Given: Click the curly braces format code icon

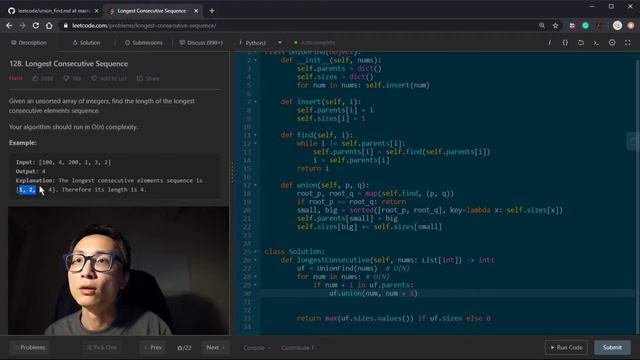Looking at the screenshot, I should (x=565, y=42).
